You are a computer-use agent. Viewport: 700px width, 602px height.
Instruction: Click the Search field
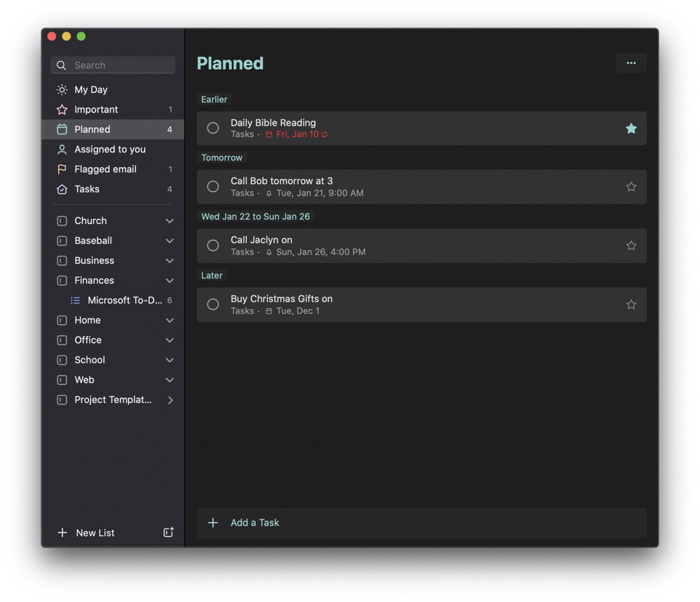point(113,65)
